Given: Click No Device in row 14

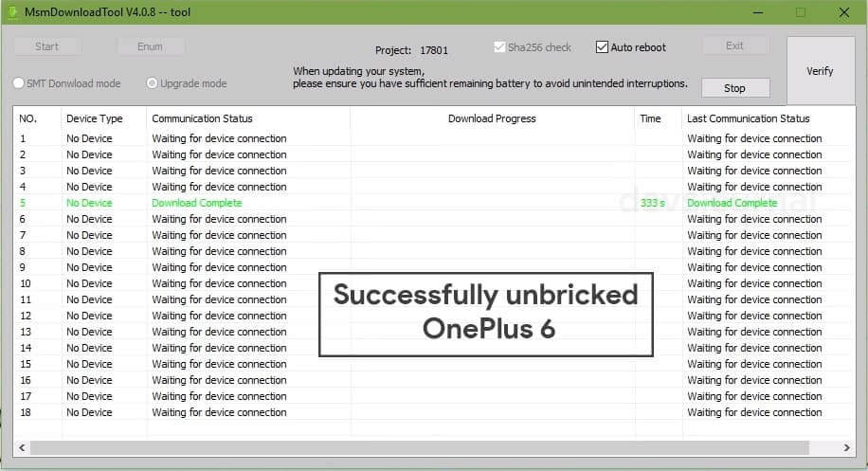Looking at the screenshot, I should click(x=89, y=348).
